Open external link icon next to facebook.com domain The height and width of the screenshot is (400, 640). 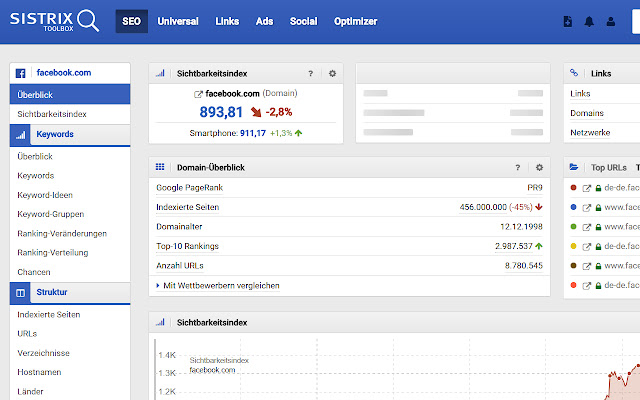(198, 94)
